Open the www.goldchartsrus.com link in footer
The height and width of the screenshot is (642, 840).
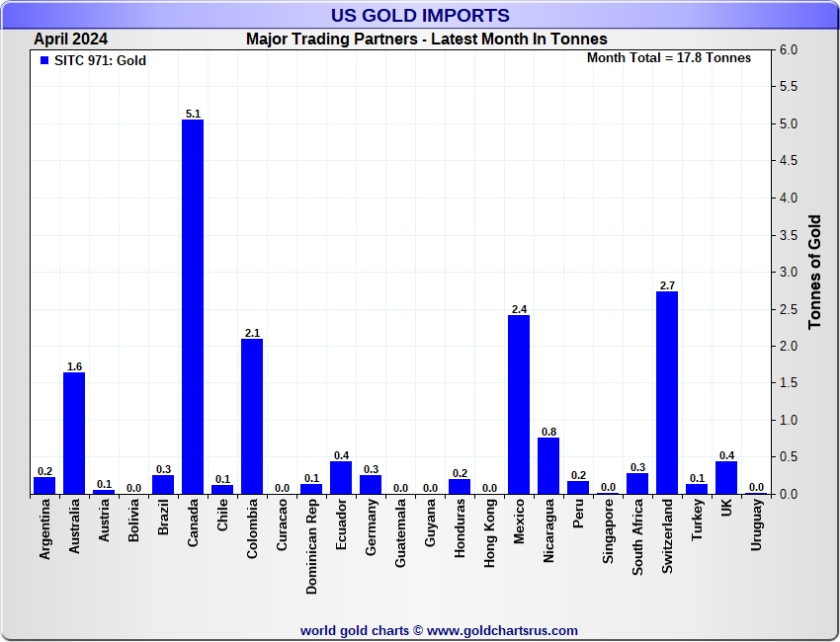pos(502,630)
